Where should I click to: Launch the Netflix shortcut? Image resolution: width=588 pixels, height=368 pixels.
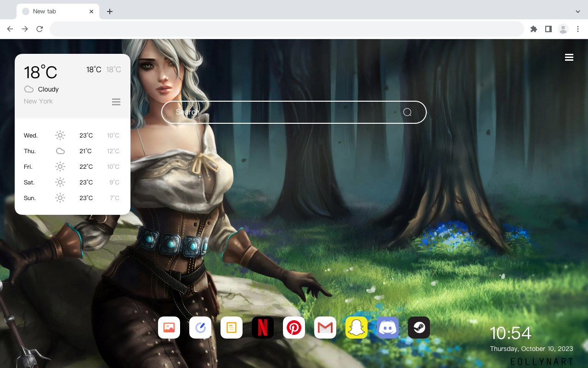[x=263, y=328]
